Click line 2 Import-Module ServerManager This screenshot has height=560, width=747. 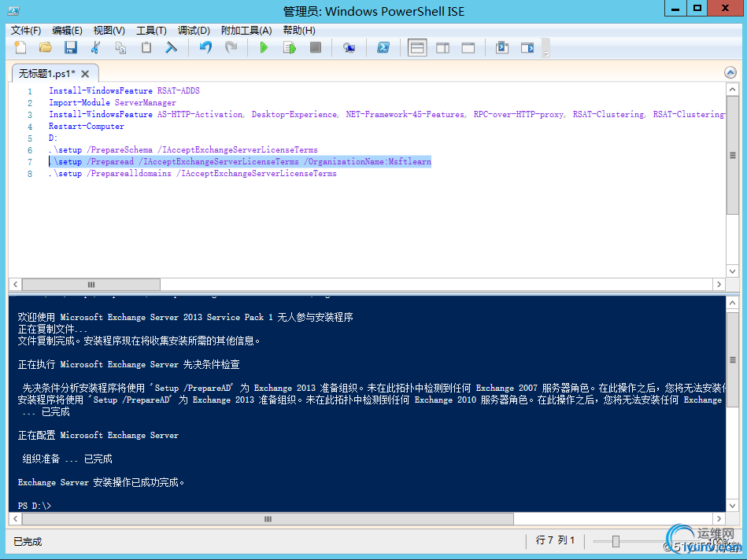coord(113,102)
